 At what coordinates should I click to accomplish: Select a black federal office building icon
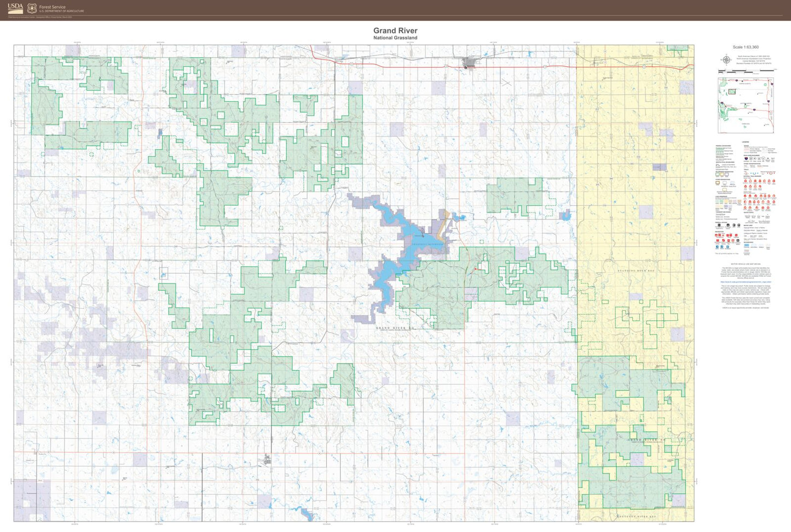coord(718,225)
